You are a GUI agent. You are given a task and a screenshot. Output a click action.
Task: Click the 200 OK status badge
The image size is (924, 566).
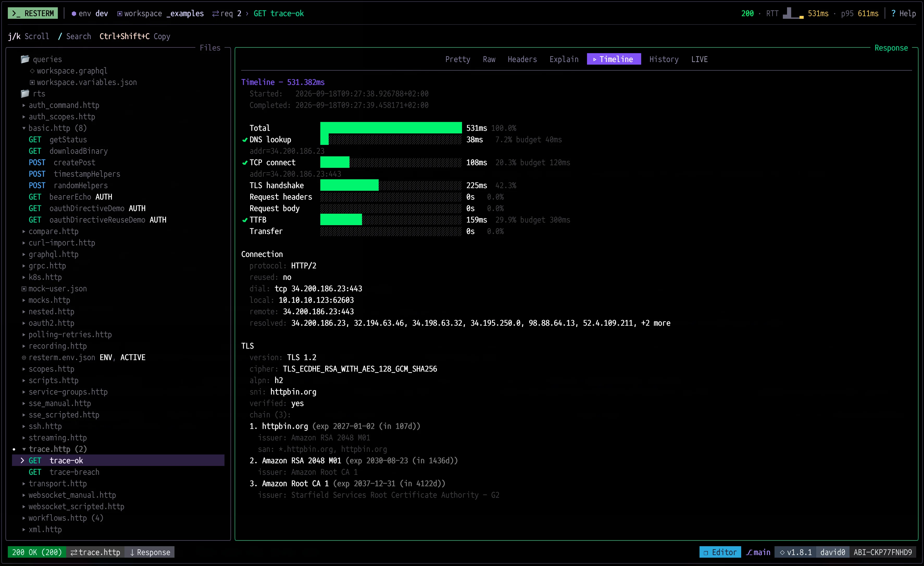(37, 552)
